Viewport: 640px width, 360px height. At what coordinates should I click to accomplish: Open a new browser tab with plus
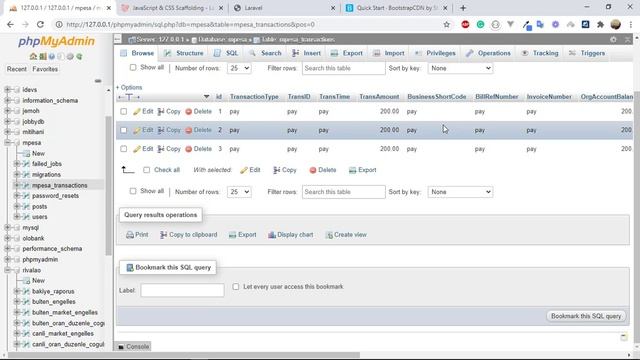click(x=463, y=8)
